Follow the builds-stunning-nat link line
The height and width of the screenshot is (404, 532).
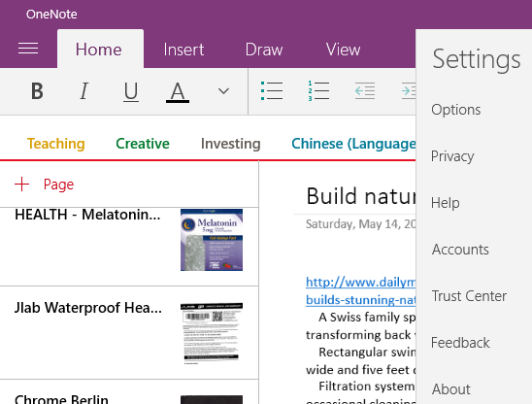coord(361,300)
